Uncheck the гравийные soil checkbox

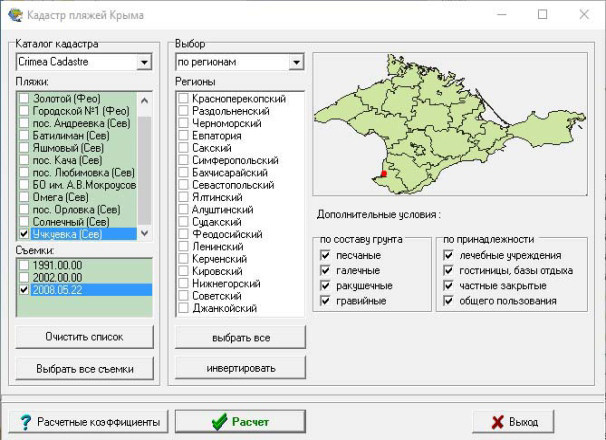click(x=325, y=300)
